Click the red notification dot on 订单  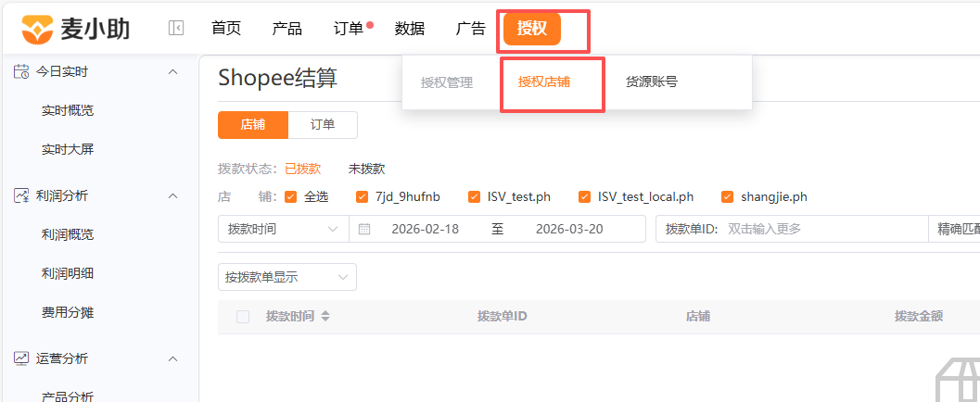[370, 25]
